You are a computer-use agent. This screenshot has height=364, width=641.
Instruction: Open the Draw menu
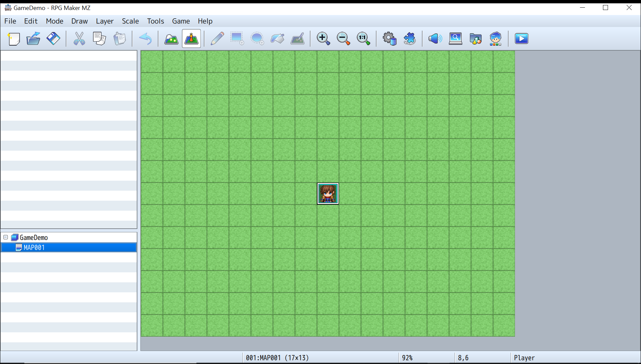[x=79, y=21]
